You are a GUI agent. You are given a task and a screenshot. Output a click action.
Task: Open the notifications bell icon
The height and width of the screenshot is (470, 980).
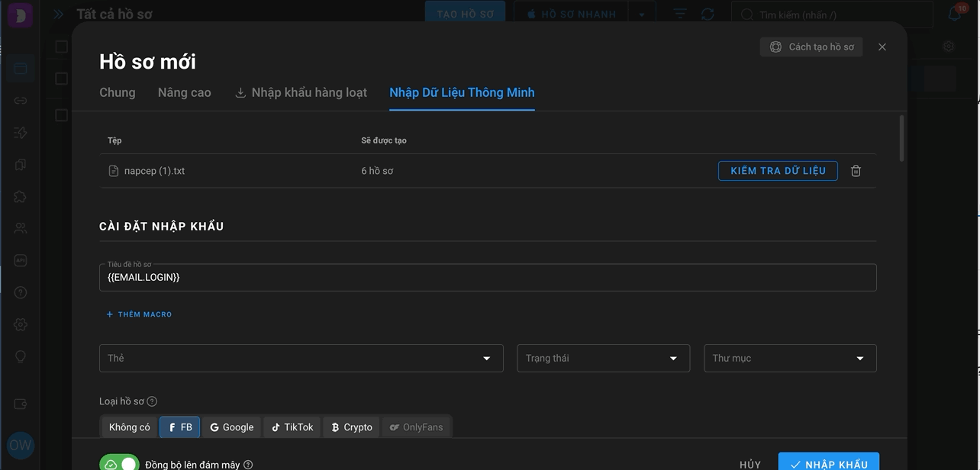954,14
